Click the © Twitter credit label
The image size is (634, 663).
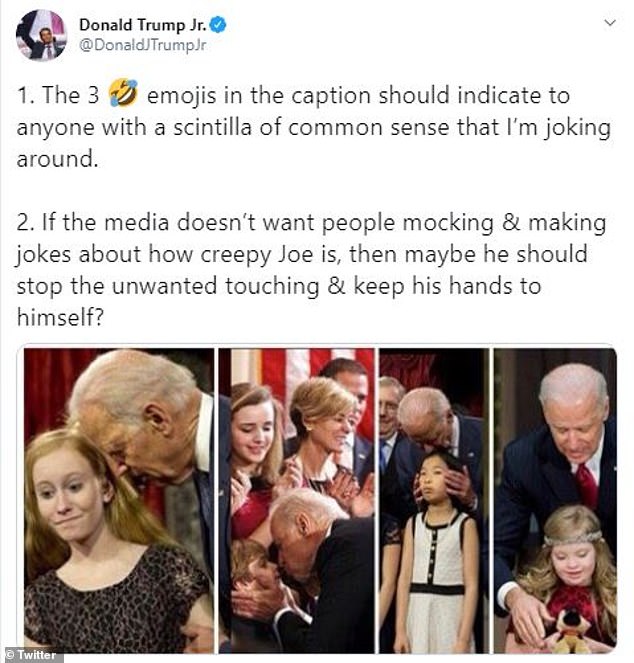pyautogui.click(x=33, y=655)
